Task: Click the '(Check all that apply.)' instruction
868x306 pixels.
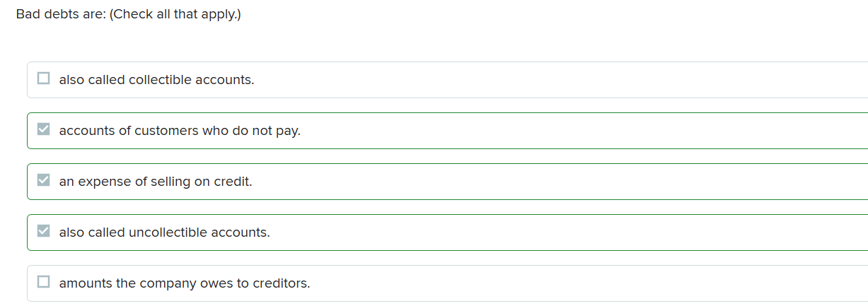Action: pyautogui.click(x=175, y=14)
